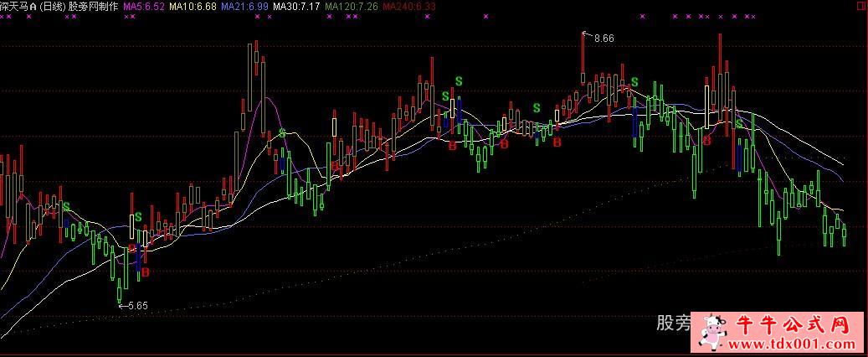Click the 8.66 high price arrow label

click(603, 38)
